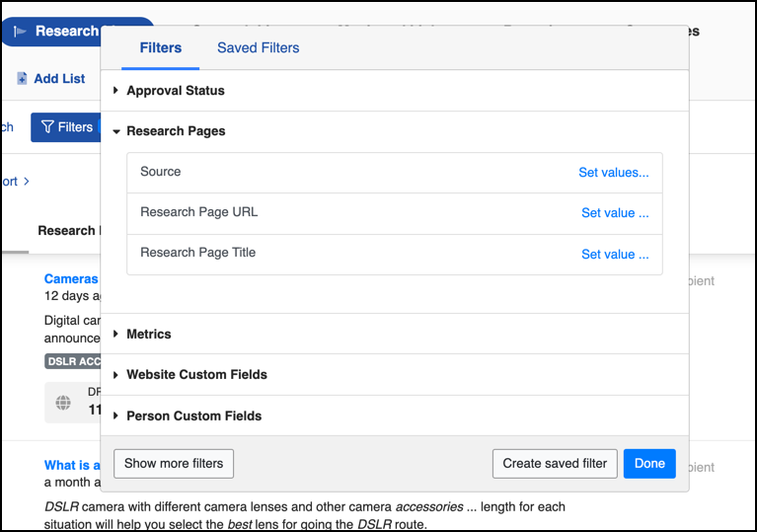The image size is (757, 532).
Task: Open Set values for Source
Action: click(x=613, y=173)
